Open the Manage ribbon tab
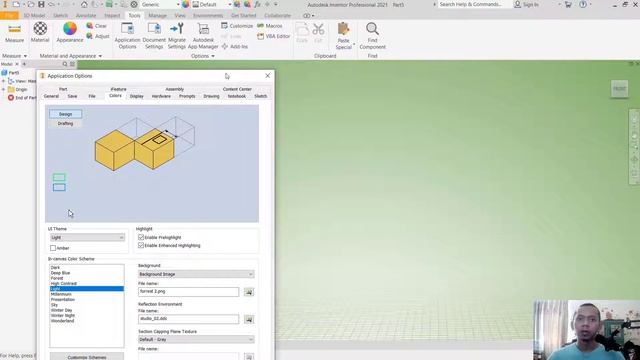640x360 pixels. [157, 16]
